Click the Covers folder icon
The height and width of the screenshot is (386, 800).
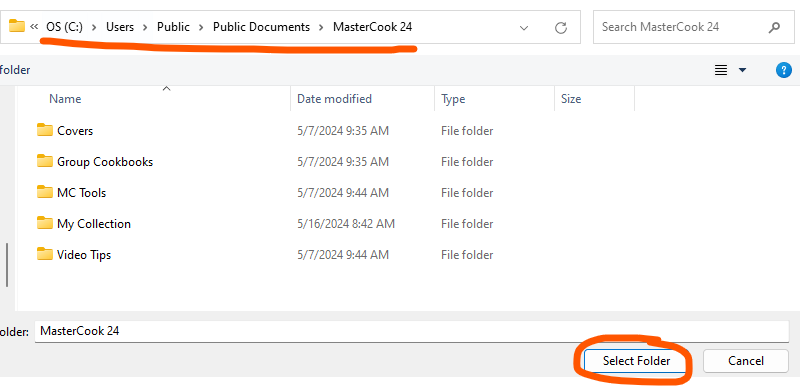[45, 130]
